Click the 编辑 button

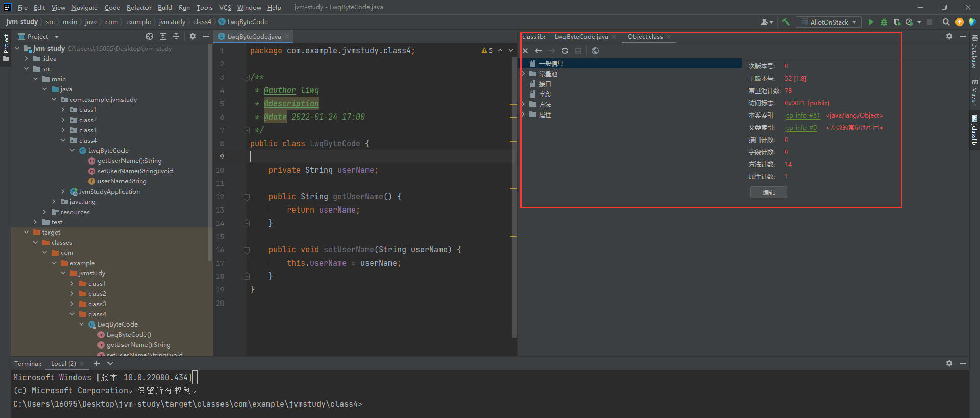click(768, 192)
